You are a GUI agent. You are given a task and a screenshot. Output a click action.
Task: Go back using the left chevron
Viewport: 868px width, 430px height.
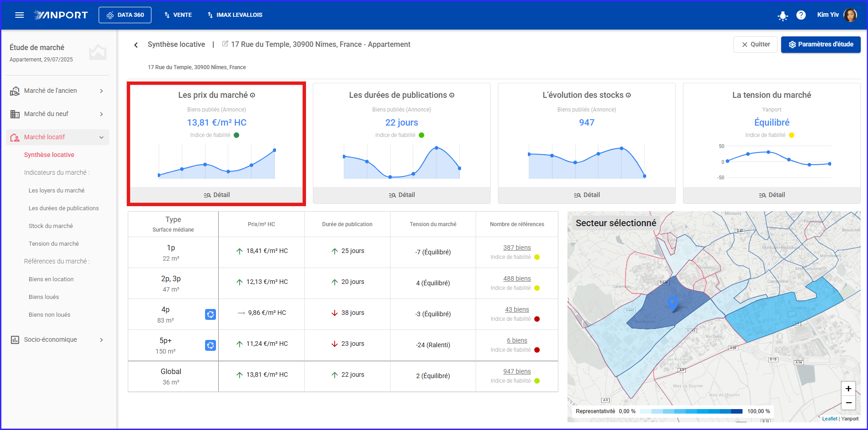[136, 45]
